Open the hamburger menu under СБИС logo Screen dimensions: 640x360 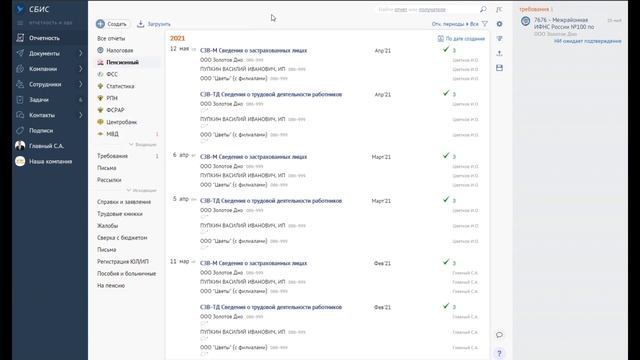point(20,23)
